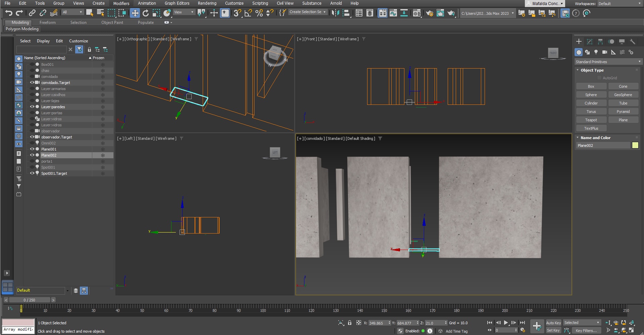Click the Plane002 object color swatch
The image size is (644, 335).
tap(635, 145)
